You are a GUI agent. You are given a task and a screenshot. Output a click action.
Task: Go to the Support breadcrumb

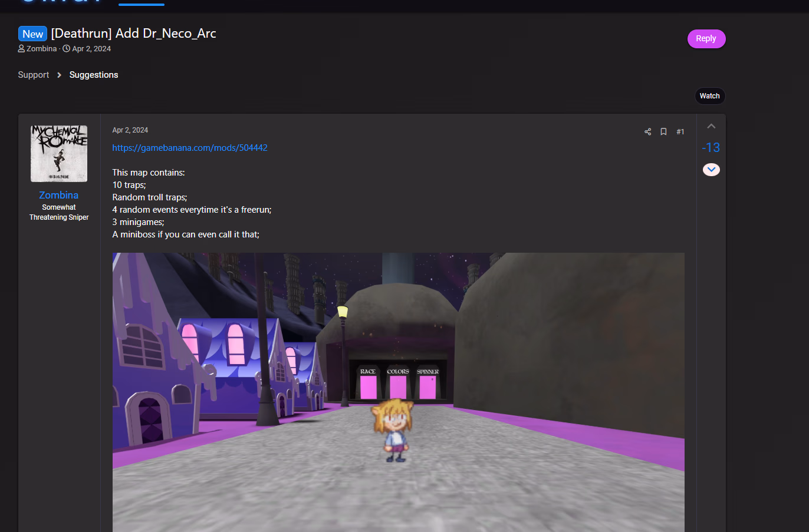(34, 75)
